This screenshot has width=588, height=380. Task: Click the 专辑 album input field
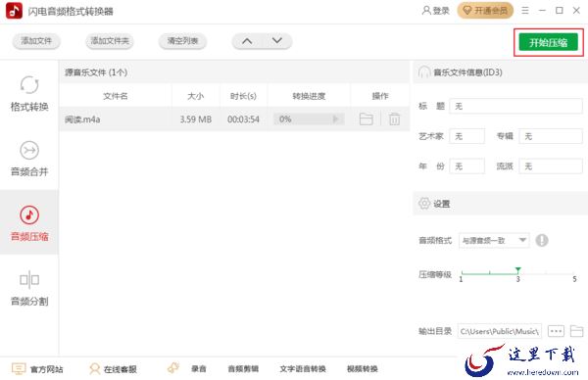point(551,136)
